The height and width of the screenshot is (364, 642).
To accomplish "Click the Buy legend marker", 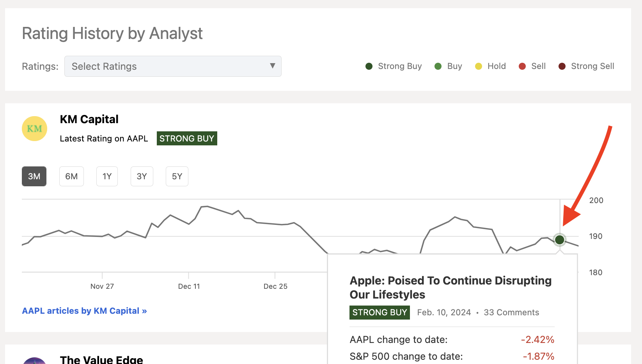I will tap(438, 66).
